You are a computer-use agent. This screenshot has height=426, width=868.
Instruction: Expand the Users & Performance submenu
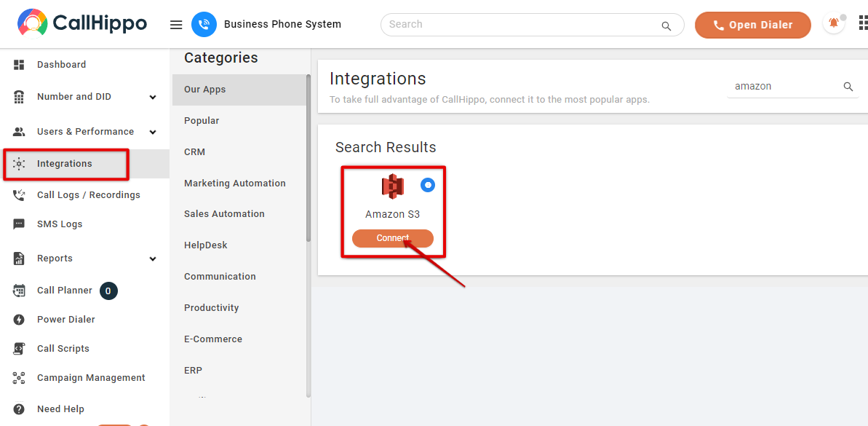click(153, 133)
